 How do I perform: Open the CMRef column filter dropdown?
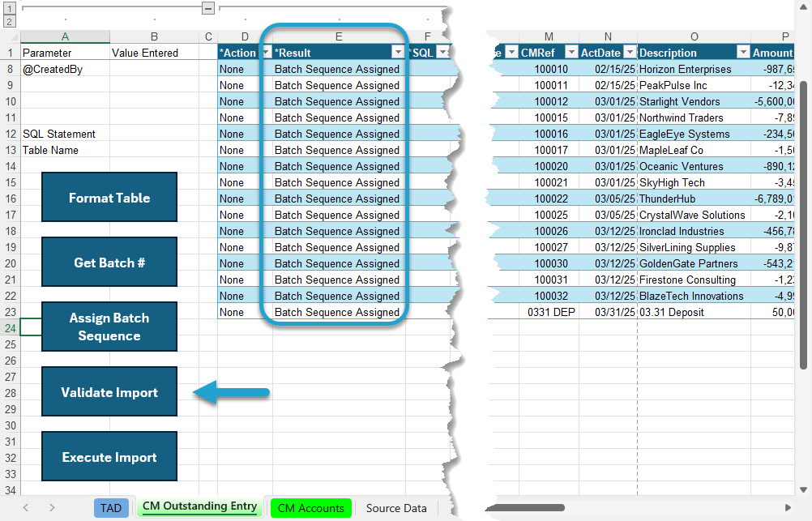[x=571, y=53]
